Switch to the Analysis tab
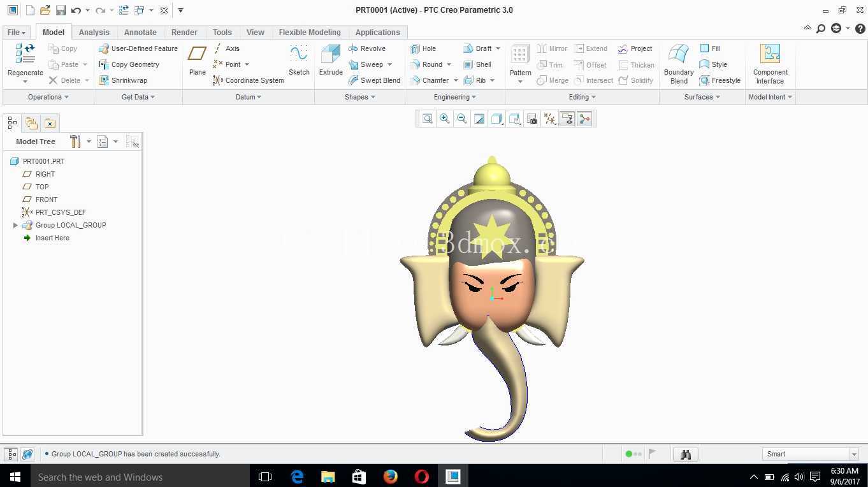The width and height of the screenshot is (868, 487). 94,32
